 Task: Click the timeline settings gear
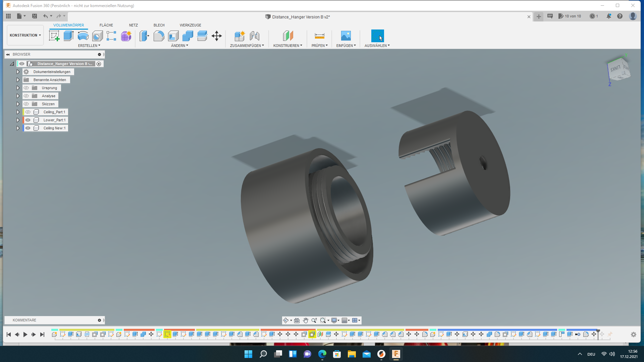pos(633,335)
